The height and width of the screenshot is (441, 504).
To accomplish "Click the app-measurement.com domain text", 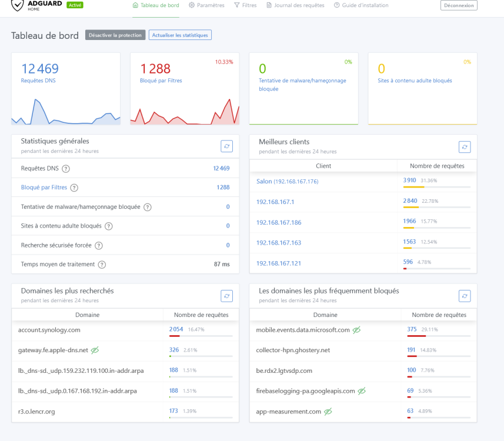I will tap(288, 412).
